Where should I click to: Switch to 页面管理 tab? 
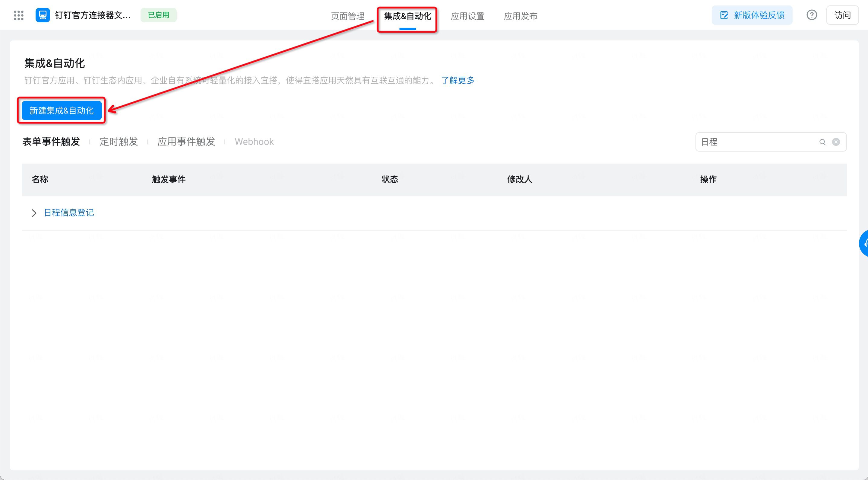[348, 16]
